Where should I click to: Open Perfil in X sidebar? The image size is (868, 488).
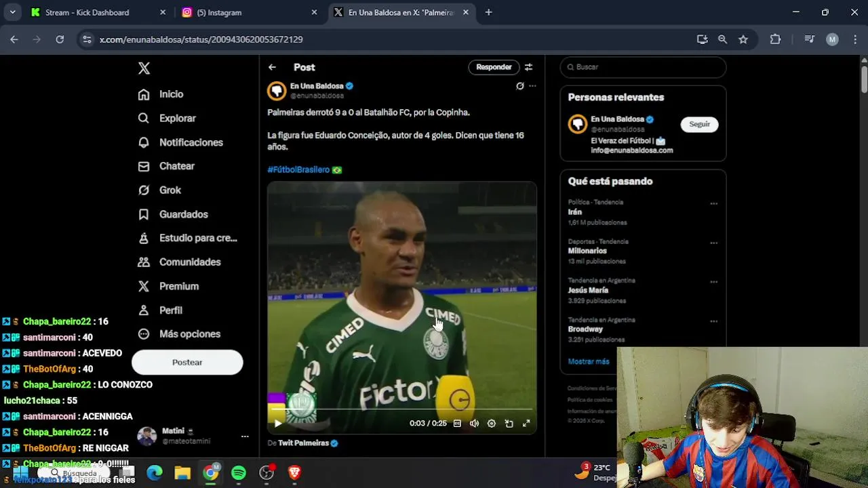pos(160,310)
